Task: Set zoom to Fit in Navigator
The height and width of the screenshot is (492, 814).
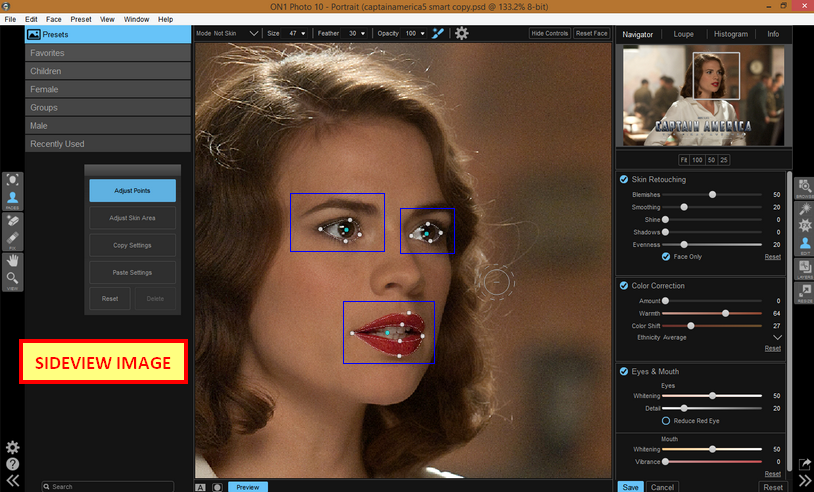Action: pyautogui.click(x=684, y=160)
